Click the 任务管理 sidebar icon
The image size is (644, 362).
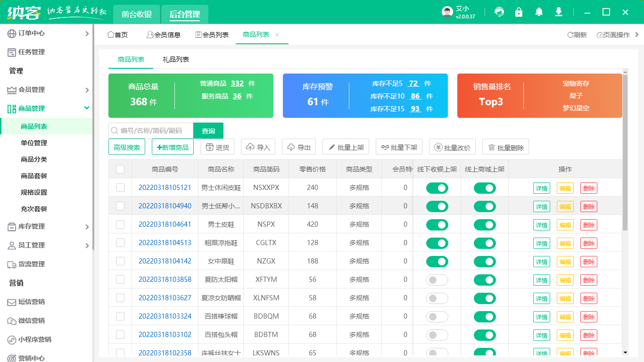(x=12, y=52)
